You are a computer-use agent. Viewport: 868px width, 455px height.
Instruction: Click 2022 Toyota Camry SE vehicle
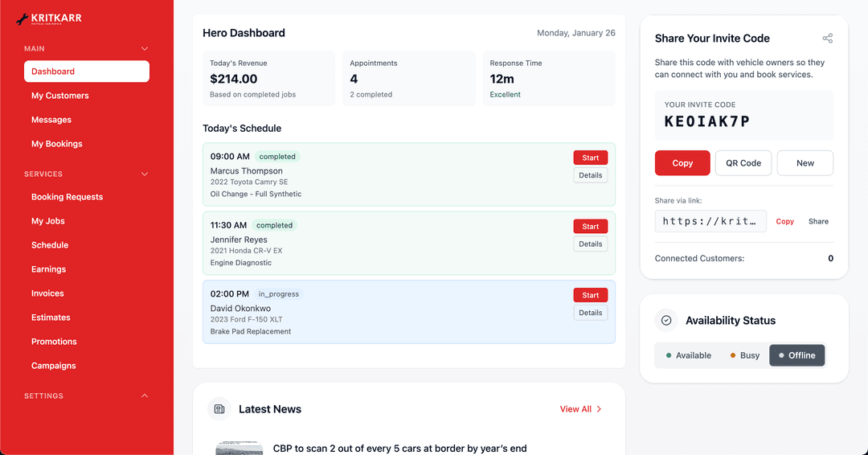pyautogui.click(x=248, y=182)
